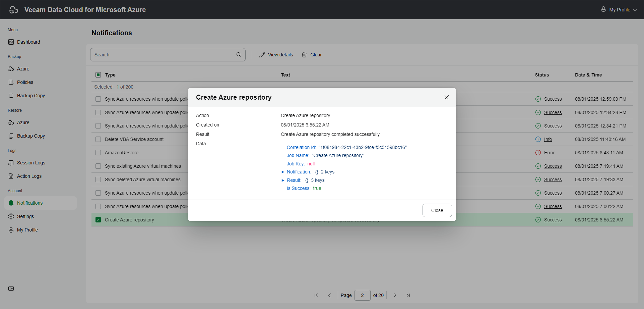Screen dimensions: 644x309
Task: Click the Job Name value text
Action: coord(338,155)
